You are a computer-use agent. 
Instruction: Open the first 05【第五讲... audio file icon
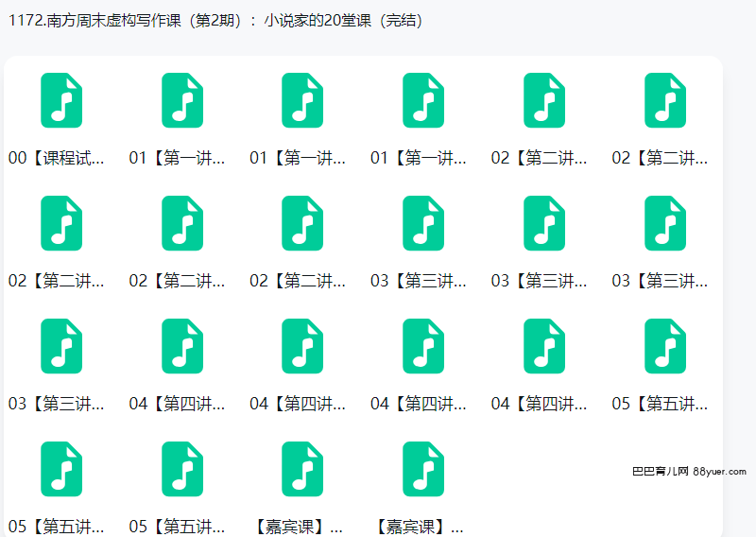point(665,346)
